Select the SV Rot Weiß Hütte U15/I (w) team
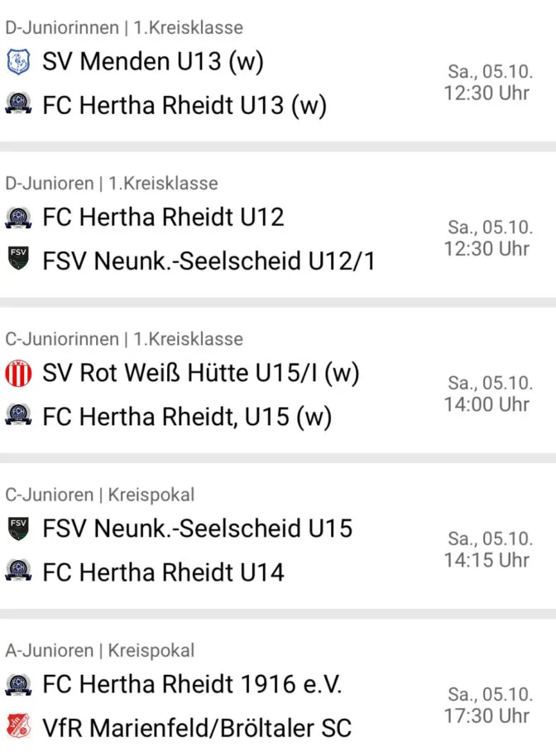The image size is (556, 756). pos(200,373)
